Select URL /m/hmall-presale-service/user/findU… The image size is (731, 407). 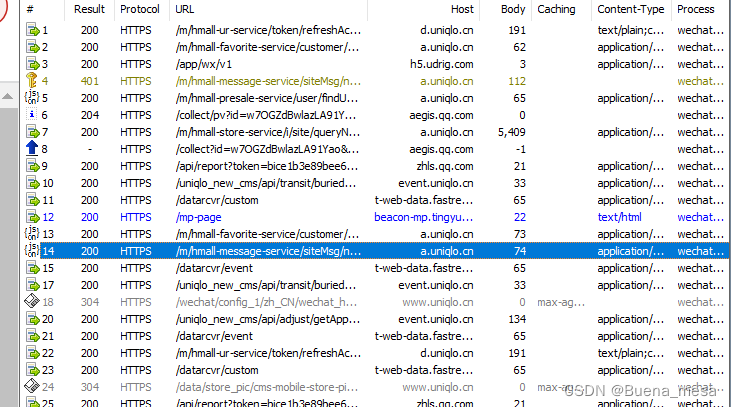[x=267, y=98]
